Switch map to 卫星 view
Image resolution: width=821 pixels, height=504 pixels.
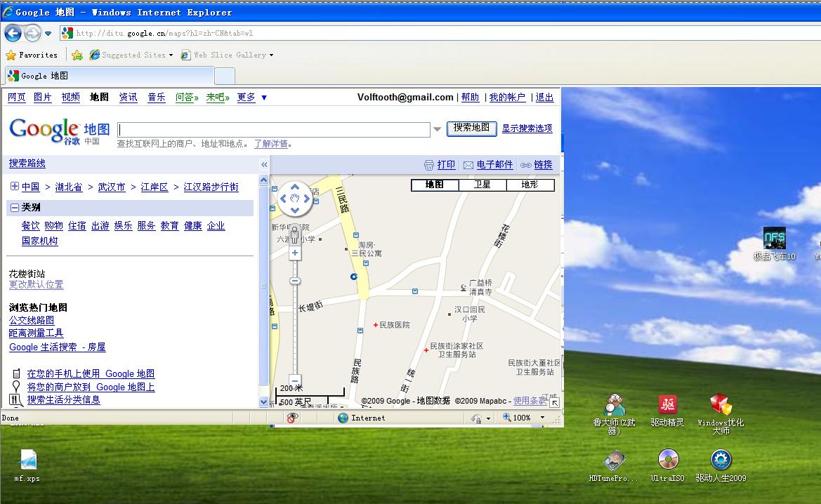coord(482,185)
